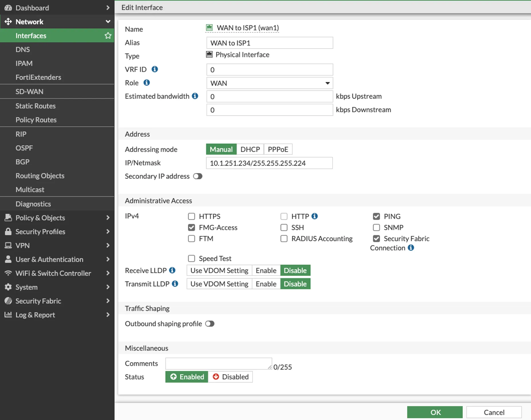
Task: Click the User & Authentication person icon
Action: coord(8,259)
